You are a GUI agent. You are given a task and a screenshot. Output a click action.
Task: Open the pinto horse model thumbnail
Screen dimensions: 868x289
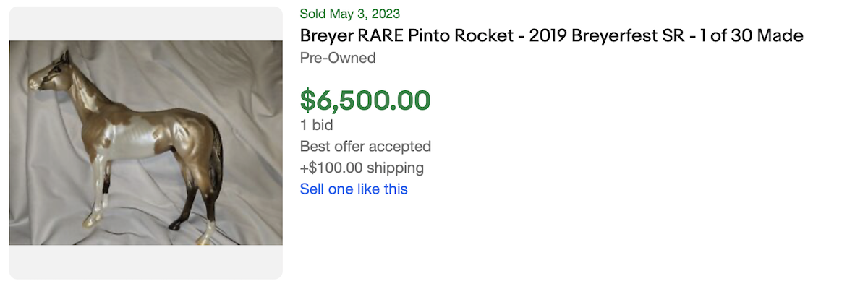(x=145, y=142)
